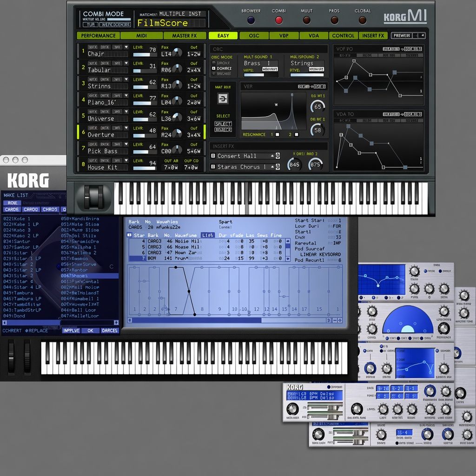Click the KORG logo in the list window

tap(28, 181)
